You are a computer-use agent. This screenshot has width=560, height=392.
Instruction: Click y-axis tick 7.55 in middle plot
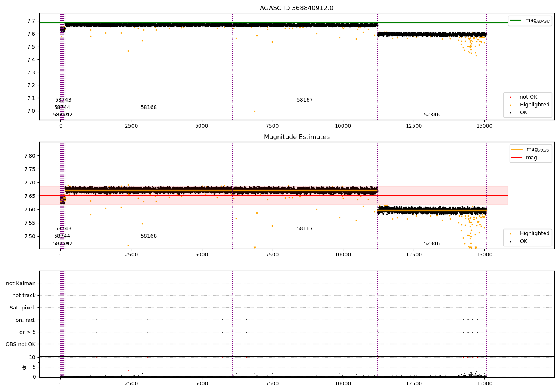[31, 223]
